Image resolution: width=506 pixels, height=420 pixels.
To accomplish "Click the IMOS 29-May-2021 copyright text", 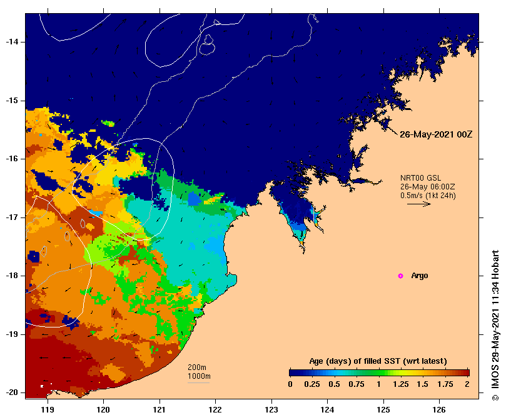I will [x=495, y=326].
